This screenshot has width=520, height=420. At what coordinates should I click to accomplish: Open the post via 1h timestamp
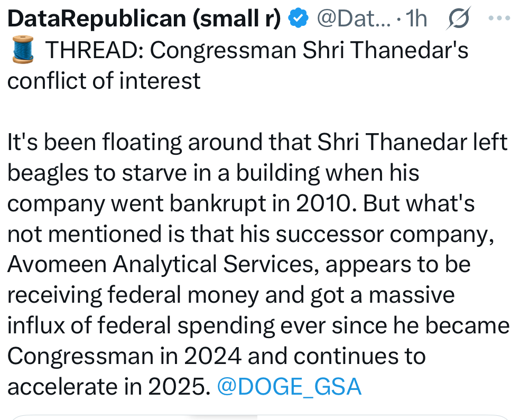point(416,19)
